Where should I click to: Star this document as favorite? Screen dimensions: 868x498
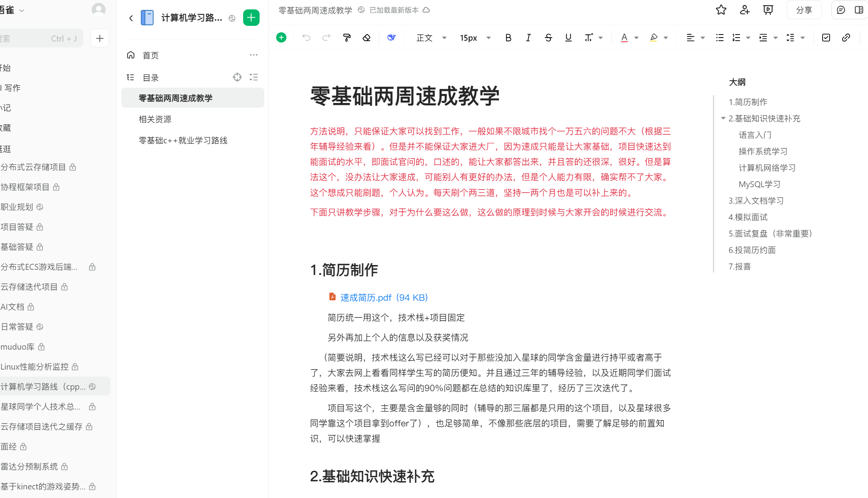(x=721, y=10)
